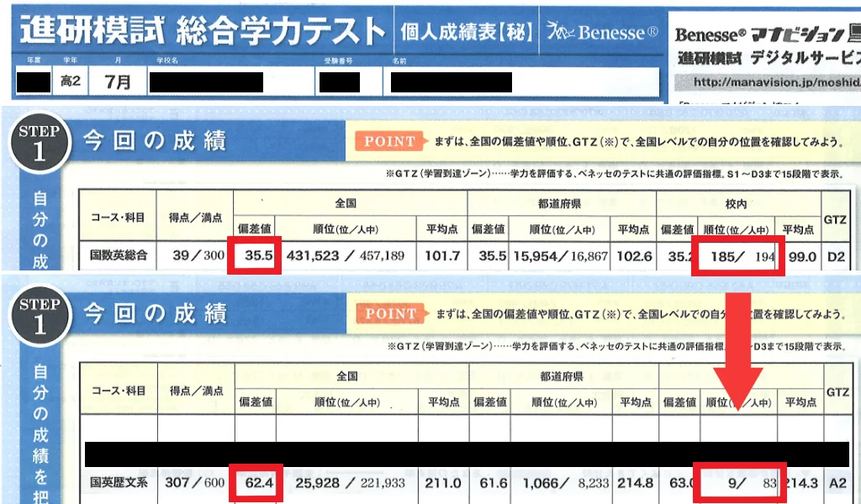
Task: Click the STEP 1 badge above 国英歴文系 table
Action: (39, 313)
